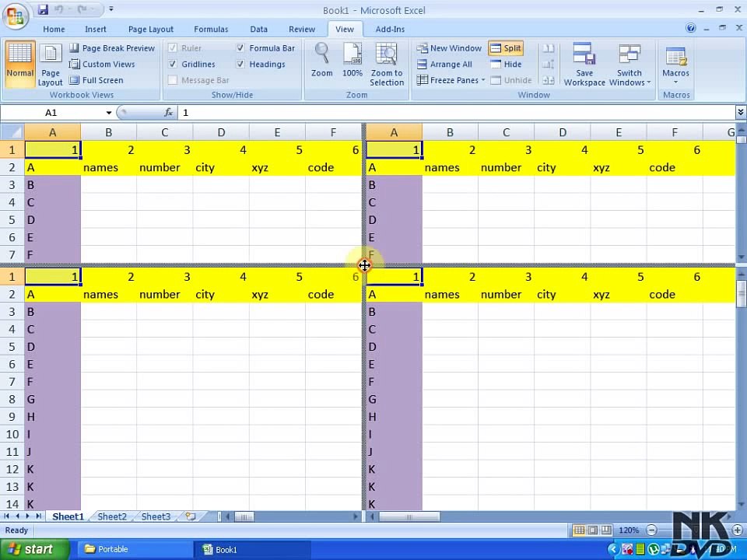Go to first sheet navigation arrow

point(6,516)
